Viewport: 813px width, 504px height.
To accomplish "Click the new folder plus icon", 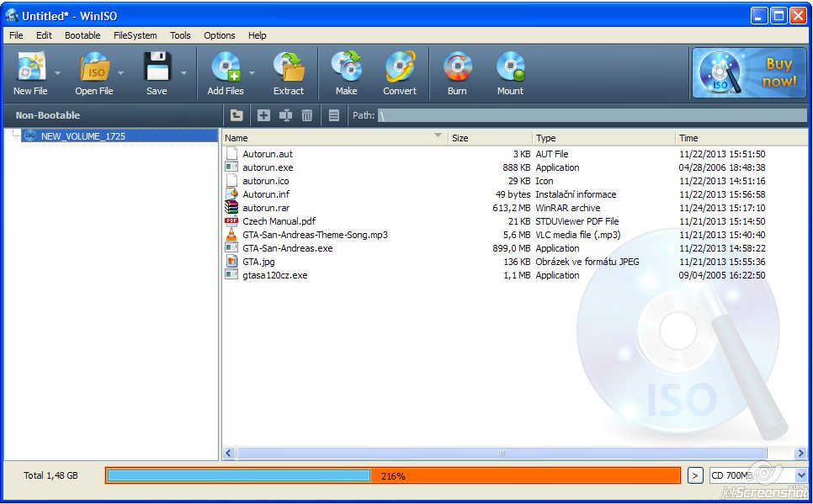I will click(x=263, y=115).
